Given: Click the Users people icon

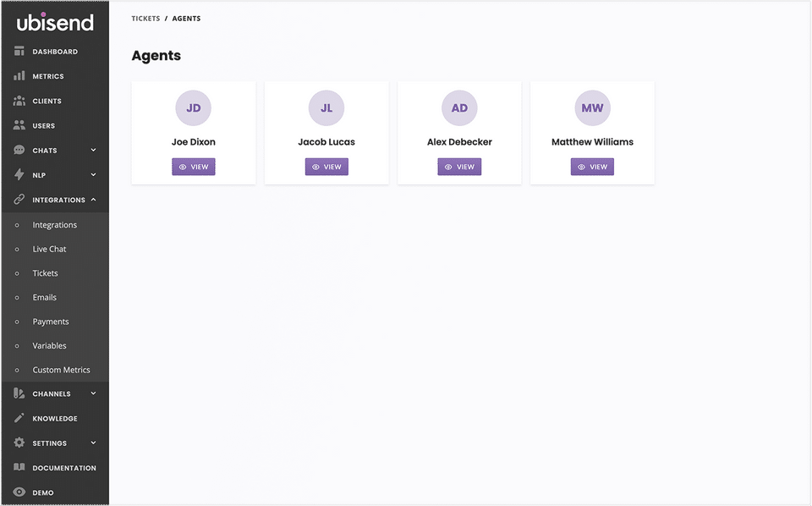Looking at the screenshot, I should 19,125.
